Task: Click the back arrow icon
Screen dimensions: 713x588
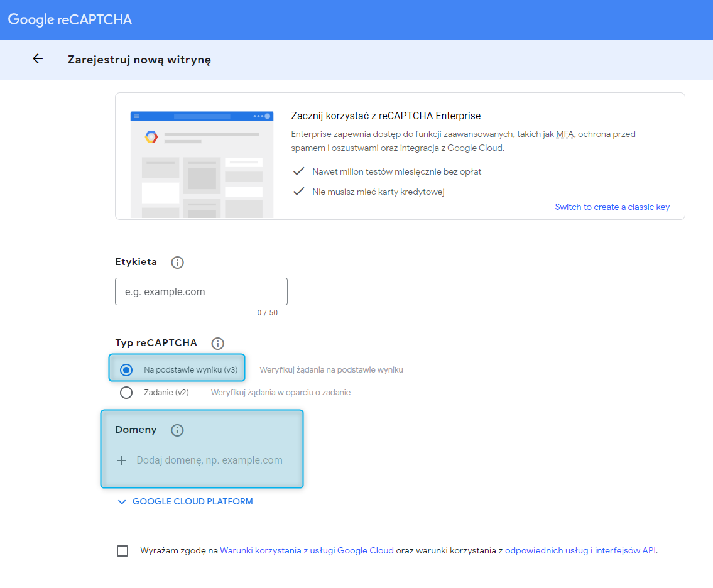Action: pos(38,58)
